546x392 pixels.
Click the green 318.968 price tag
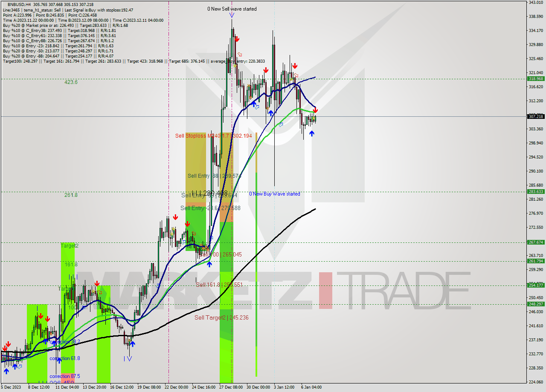(536, 78)
